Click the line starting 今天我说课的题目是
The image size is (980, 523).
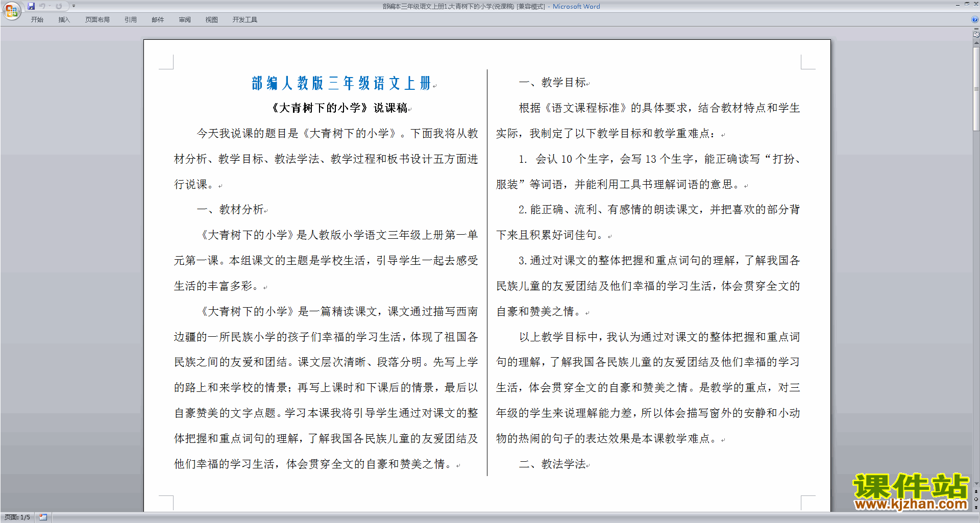[x=337, y=134]
